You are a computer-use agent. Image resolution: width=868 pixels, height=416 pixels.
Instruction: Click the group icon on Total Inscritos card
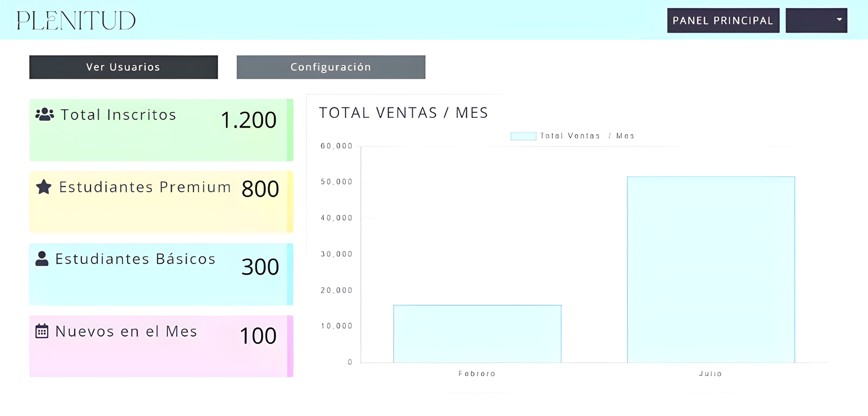(44, 115)
